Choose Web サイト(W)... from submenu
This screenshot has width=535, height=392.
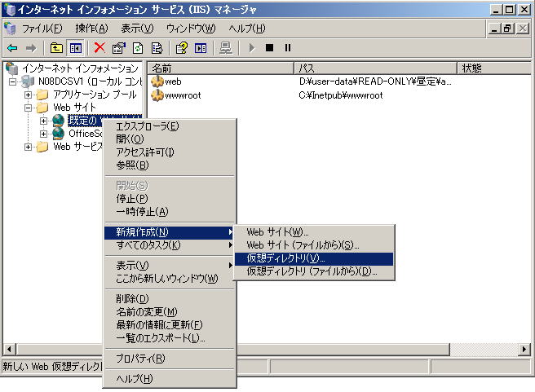click(x=314, y=232)
